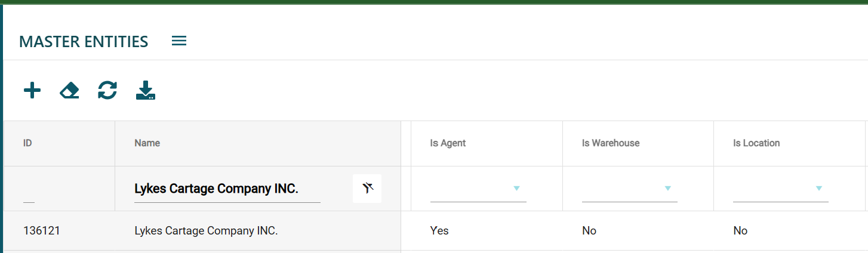Open the Is Agent filter dropdown
This screenshot has width=868, height=253.
point(478,189)
